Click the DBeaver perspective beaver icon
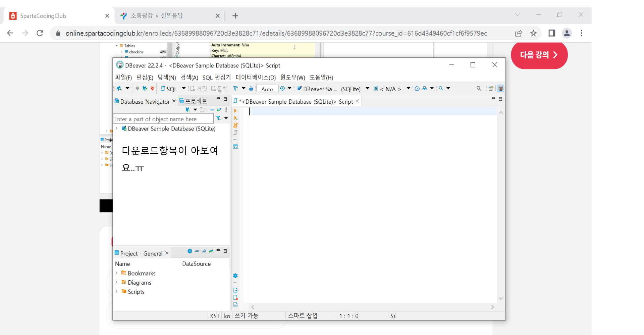 pos(500,88)
